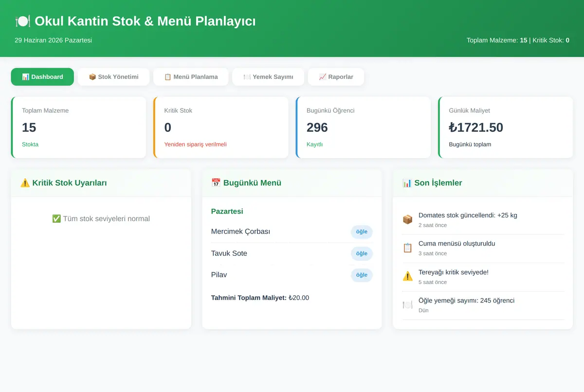Click the Pazartesi heading in Bugünkü Menü
584x392 pixels.
227,211
